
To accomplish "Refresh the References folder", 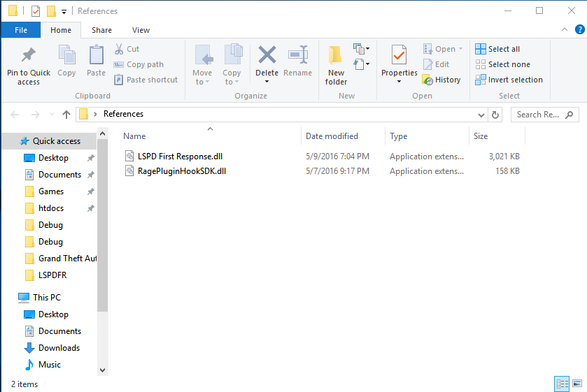I will point(495,115).
